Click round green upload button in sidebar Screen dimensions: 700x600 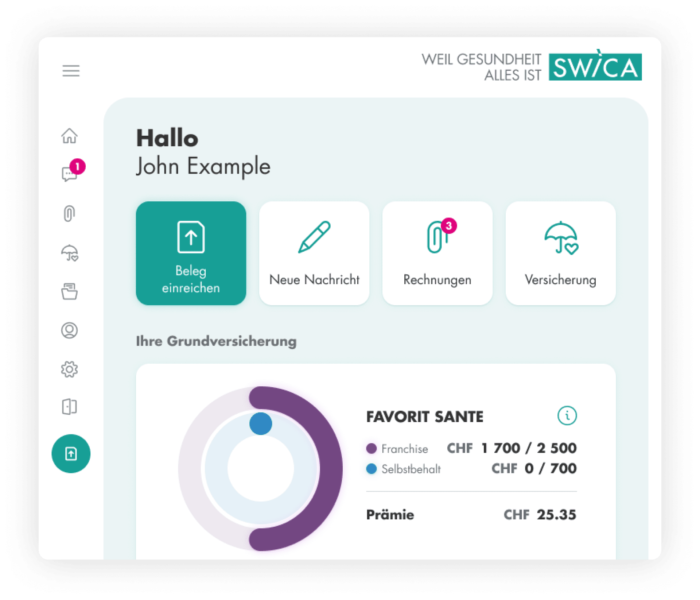[x=71, y=453]
